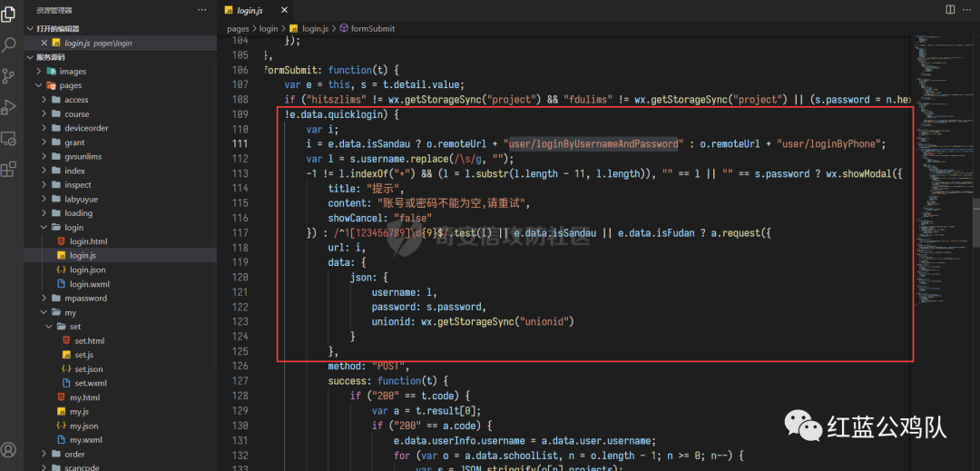Open the Remote Explorer view
Image resolution: width=980 pixels, height=471 pixels.
tap(9, 139)
